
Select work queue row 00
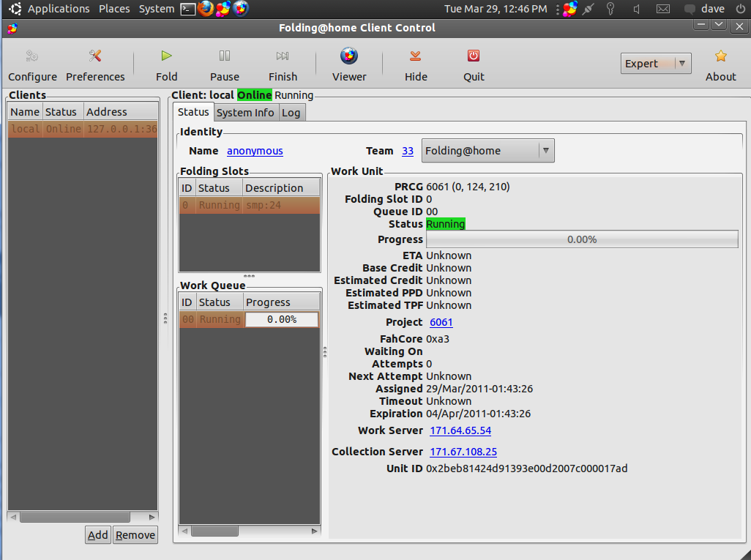pyautogui.click(x=250, y=319)
